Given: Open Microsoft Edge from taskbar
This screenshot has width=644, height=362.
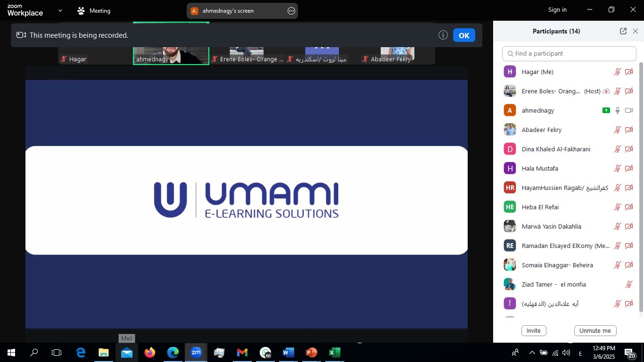Looking at the screenshot, I should tap(173, 353).
